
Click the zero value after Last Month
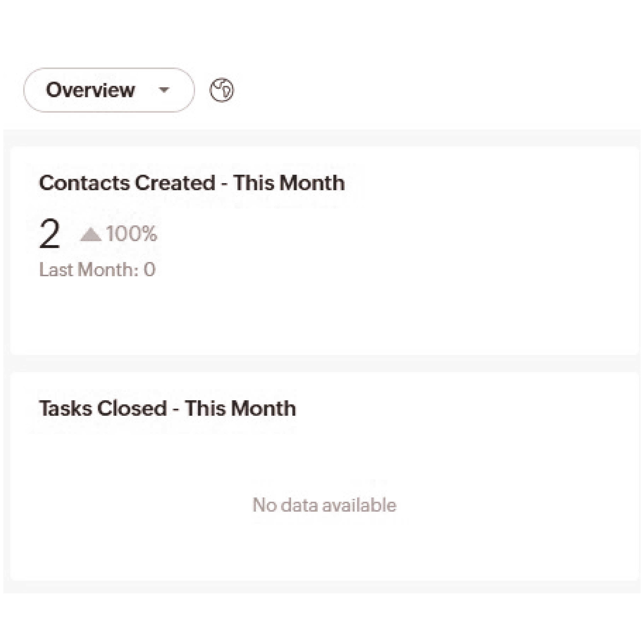pos(150,269)
